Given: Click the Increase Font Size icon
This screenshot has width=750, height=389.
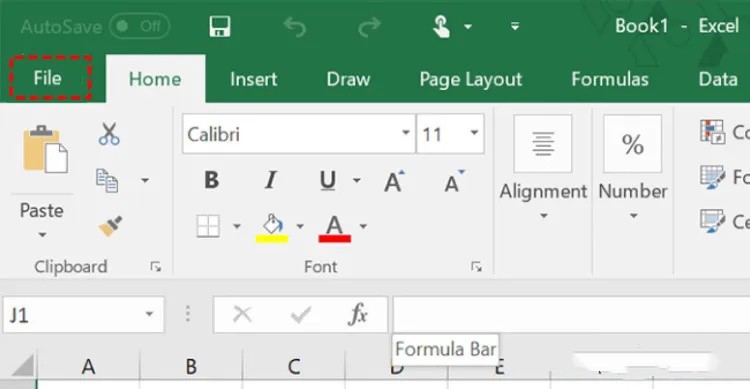Looking at the screenshot, I should (x=395, y=181).
